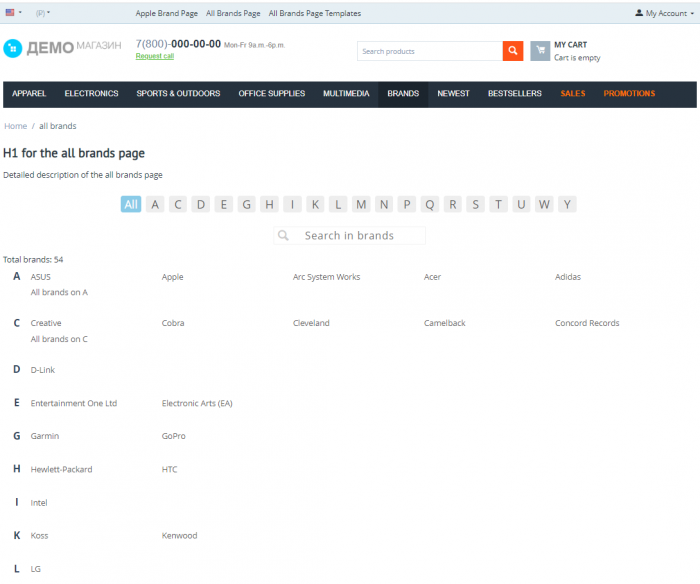Go to Bestsellers menu item
Image resolution: width=700 pixels, height=584 pixels.
pos(515,93)
